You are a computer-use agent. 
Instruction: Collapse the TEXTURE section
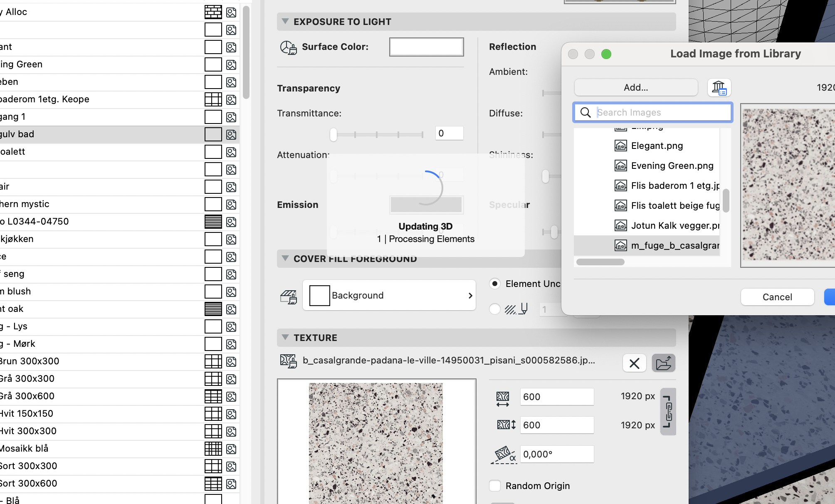(285, 337)
